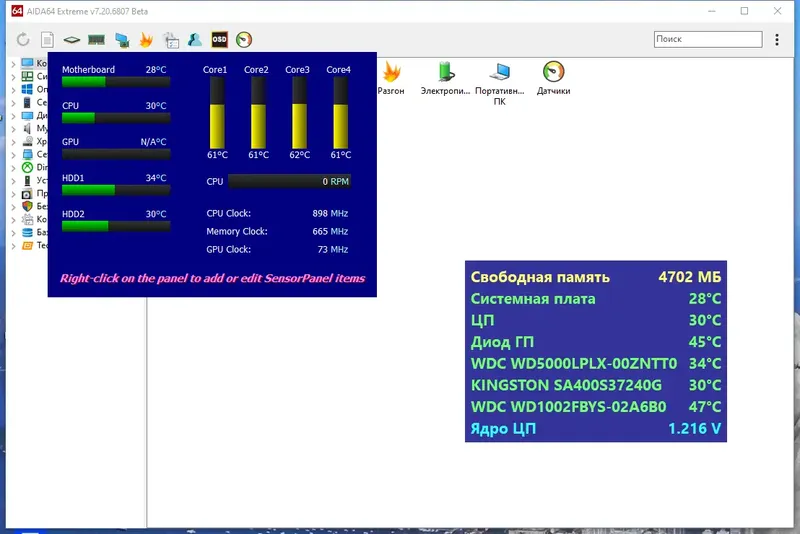Click the user silhouette toolbar icon

[x=195, y=39]
